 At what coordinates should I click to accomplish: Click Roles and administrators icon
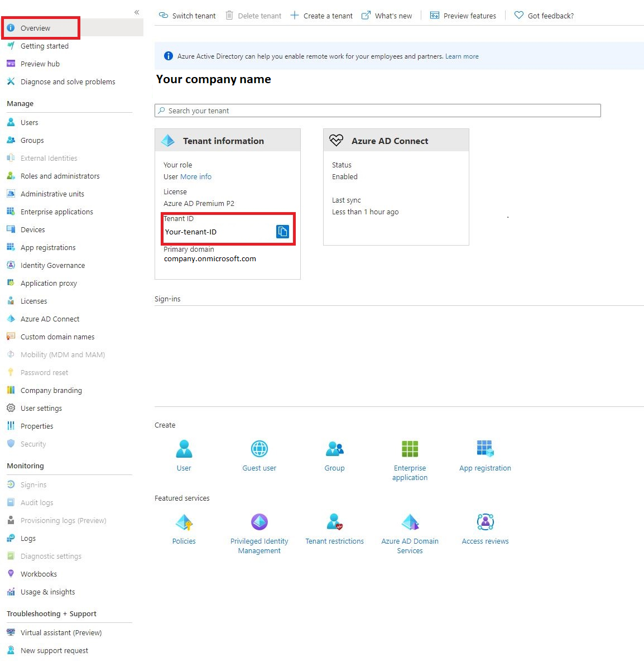[x=11, y=176]
